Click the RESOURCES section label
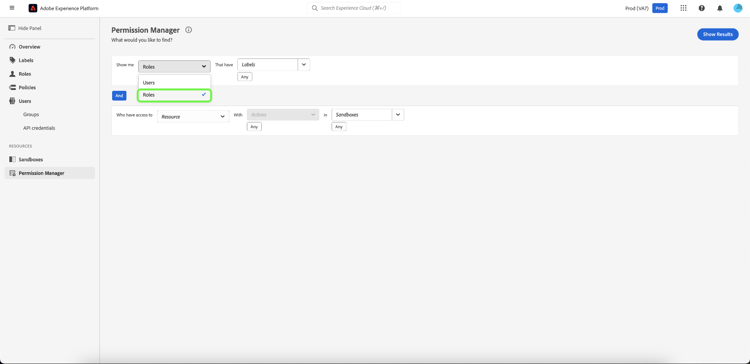750x364 pixels. pyautogui.click(x=21, y=146)
